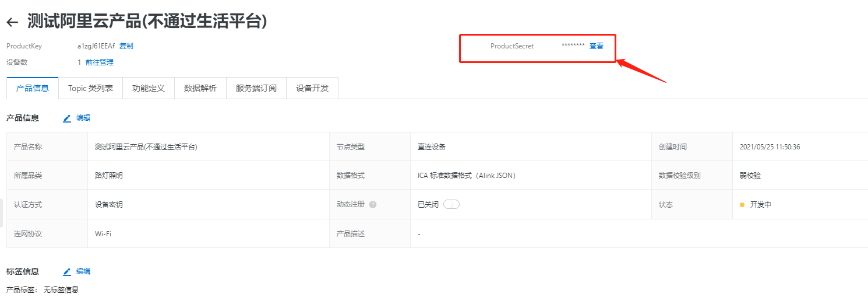Go back using the left arrow icon
868x297 pixels.
[x=12, y=22]
